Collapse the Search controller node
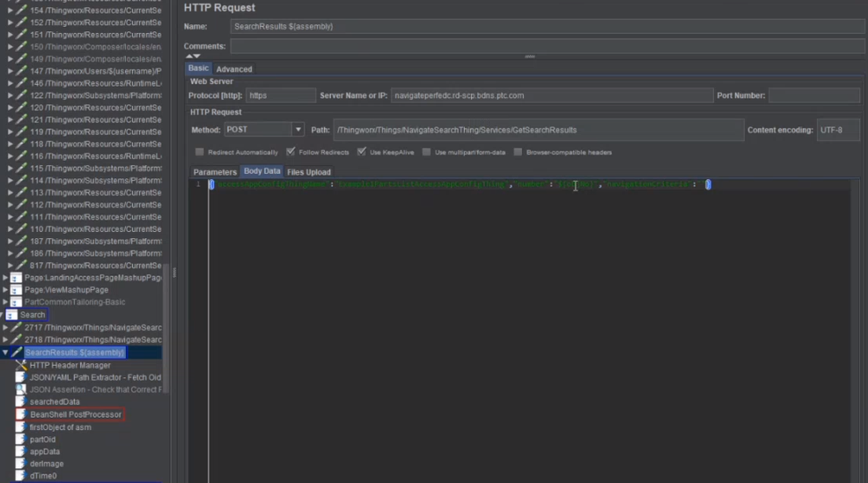868x483 pixels. pos(2,314)
